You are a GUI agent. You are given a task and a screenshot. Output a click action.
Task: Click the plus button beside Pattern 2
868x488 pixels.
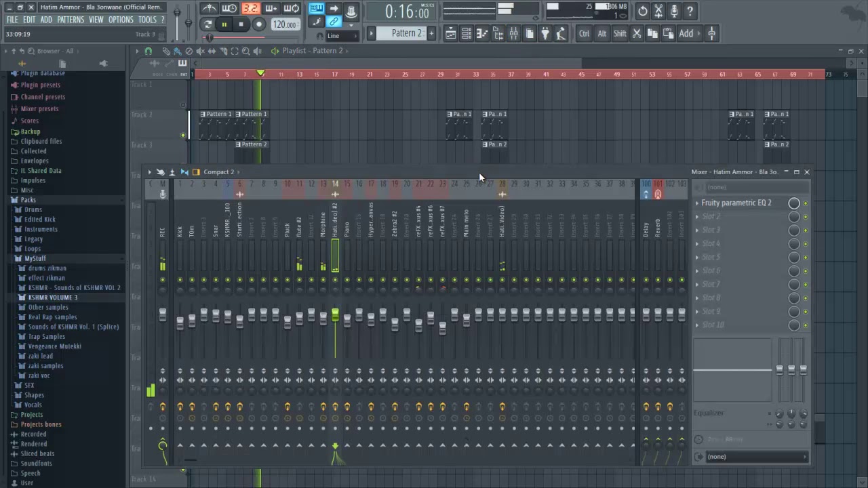coord(431,33)
